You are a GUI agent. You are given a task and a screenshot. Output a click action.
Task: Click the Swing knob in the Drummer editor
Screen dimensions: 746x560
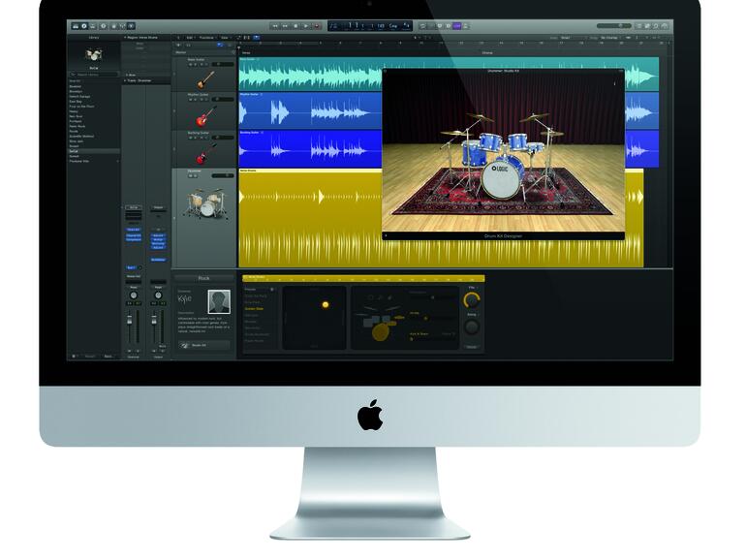point(472,327)
